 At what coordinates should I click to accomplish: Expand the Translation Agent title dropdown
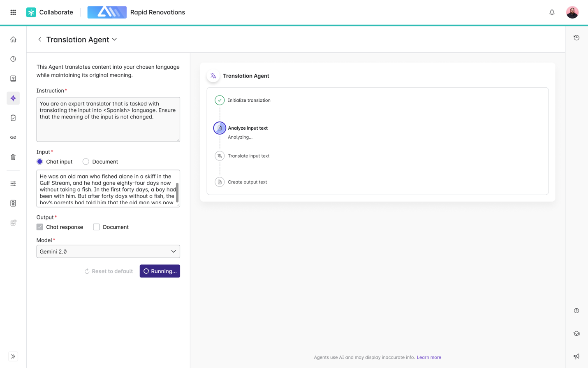115,40
